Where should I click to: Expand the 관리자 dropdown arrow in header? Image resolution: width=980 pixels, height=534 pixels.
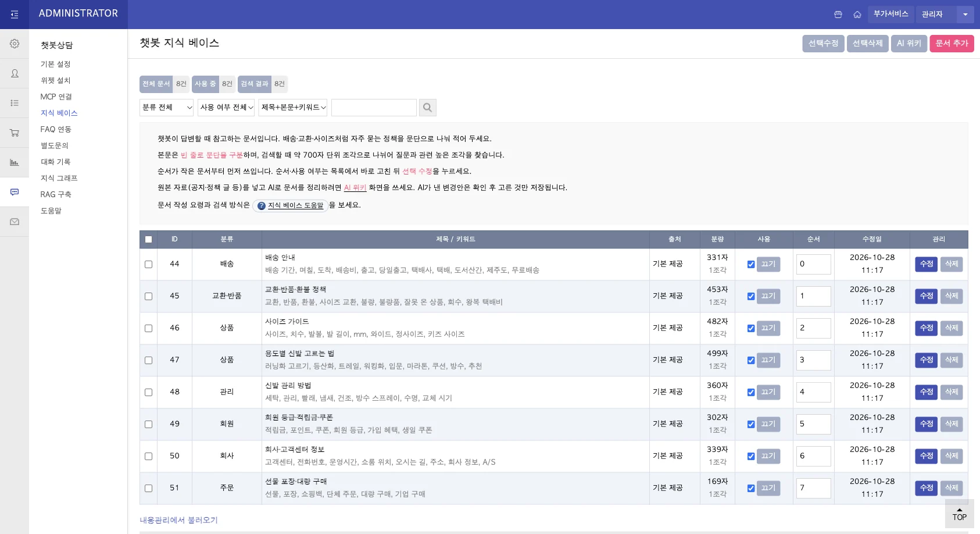(965, 15)
